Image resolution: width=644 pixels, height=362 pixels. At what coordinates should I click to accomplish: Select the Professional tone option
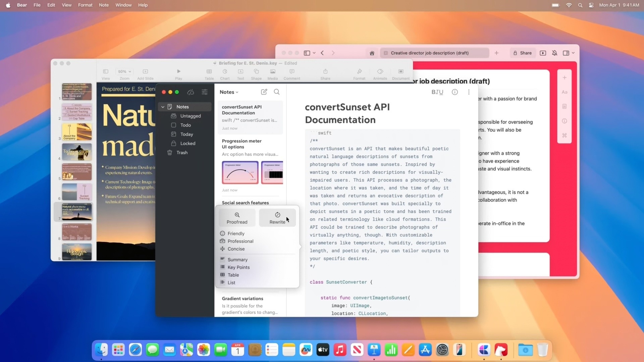tap(240, 241)
